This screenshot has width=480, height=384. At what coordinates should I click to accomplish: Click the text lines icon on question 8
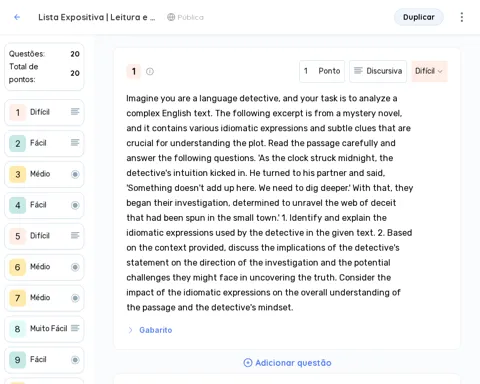coord(75,328)
